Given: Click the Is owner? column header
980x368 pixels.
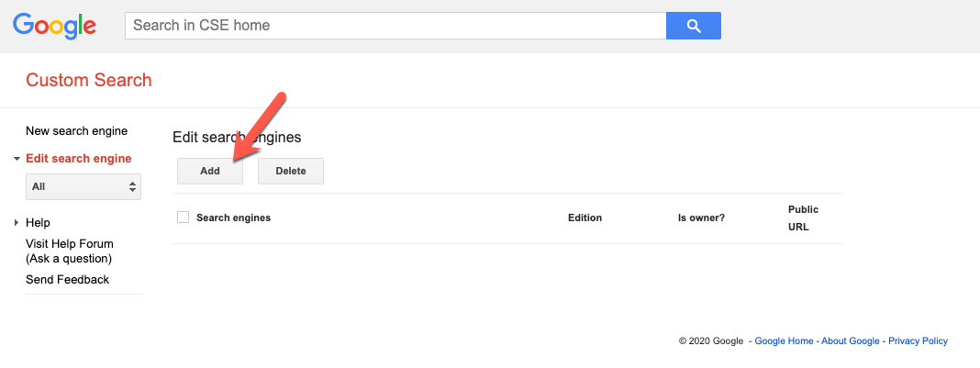Looking at the screenshot, I should 701,218.
